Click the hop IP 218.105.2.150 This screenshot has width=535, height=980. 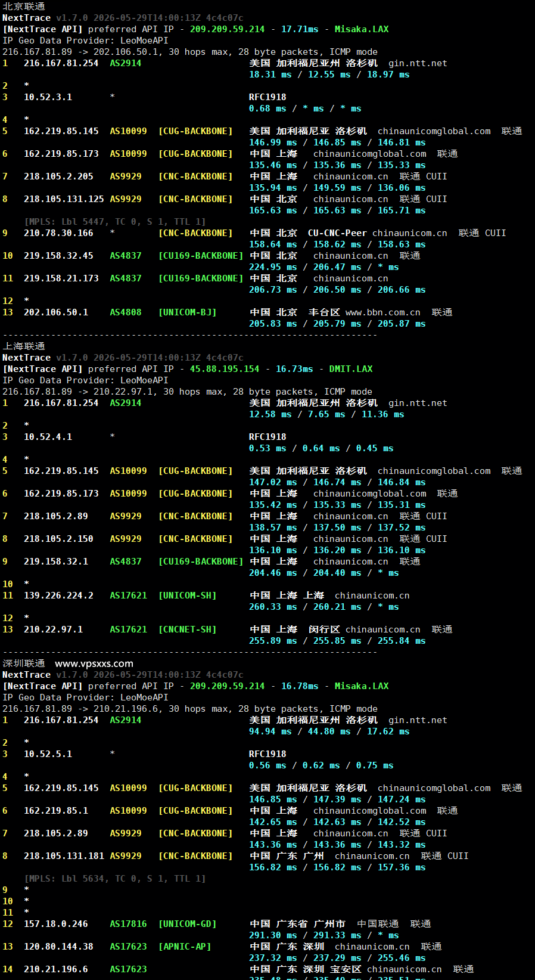58,539
